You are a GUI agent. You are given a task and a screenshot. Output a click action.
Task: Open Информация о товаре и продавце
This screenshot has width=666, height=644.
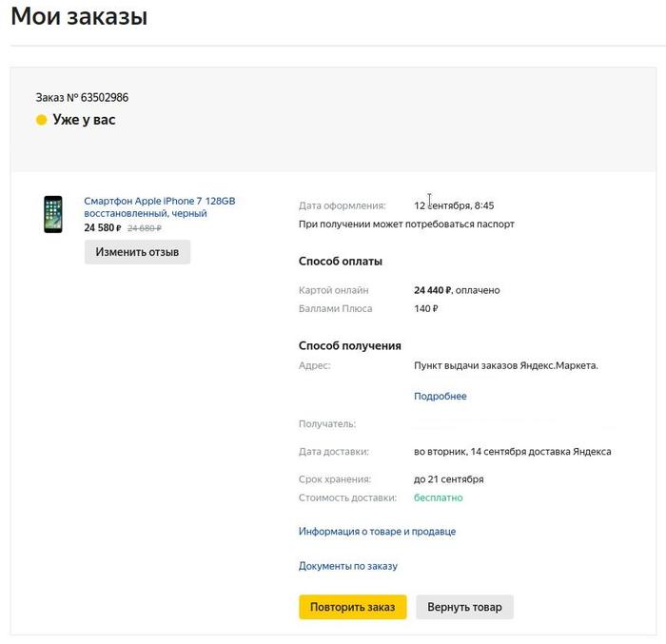point(377,532)
